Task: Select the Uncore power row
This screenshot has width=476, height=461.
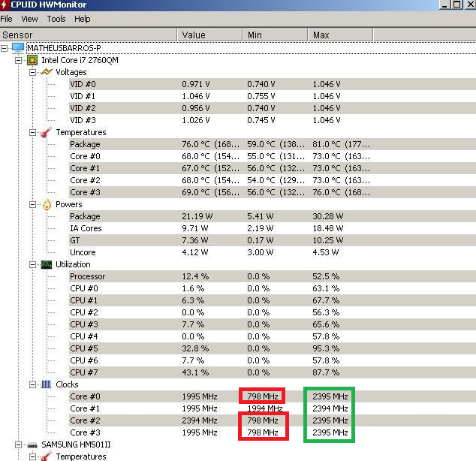Action: tap(273, 252)
